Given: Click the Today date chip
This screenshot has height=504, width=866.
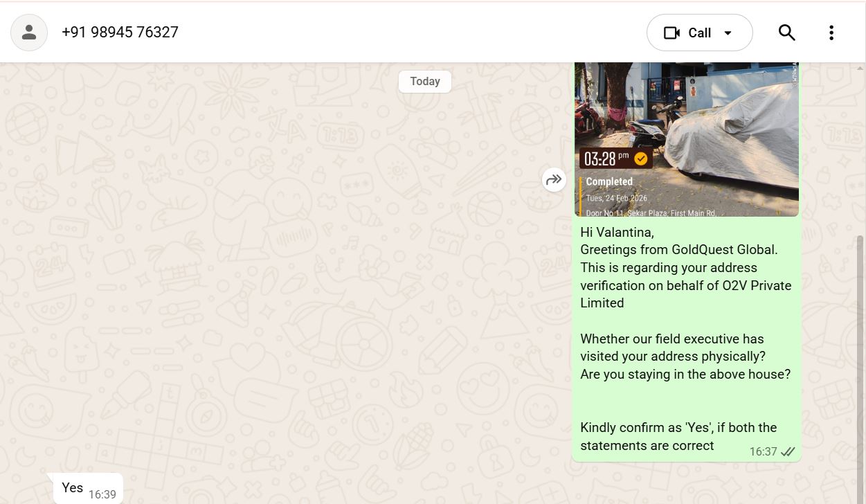Looking at the screenshot, I should (x=424, y=82).
